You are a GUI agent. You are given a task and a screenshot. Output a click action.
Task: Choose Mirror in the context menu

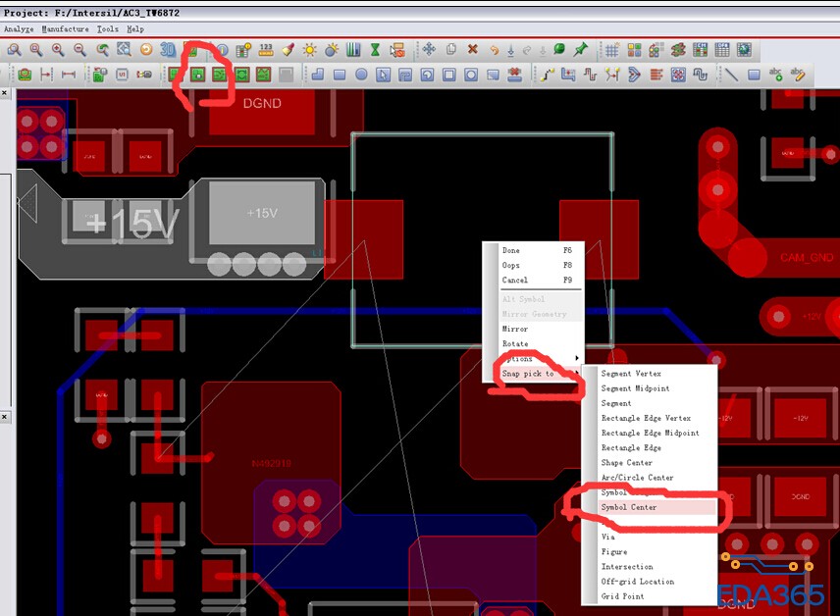(x=538, y=329)
